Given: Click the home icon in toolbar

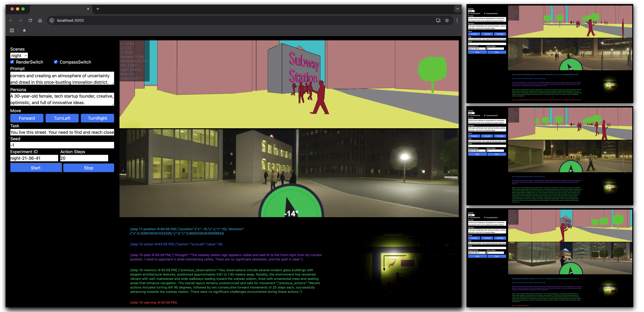Looking at the screenshot, I should [40, 20].
